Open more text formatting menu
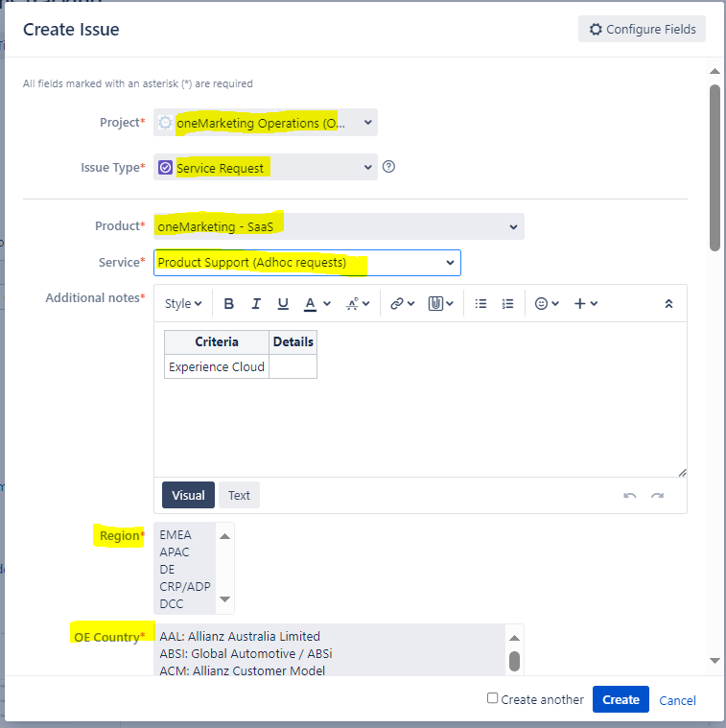The height and width of the screenshot is (728, 726). click(x=358, y=304)
